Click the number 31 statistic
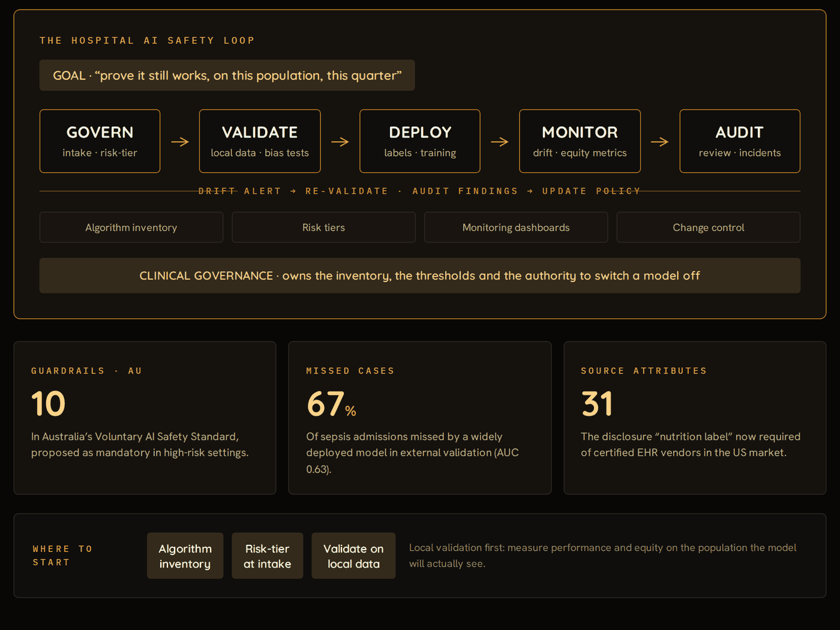 pos(597,404)
